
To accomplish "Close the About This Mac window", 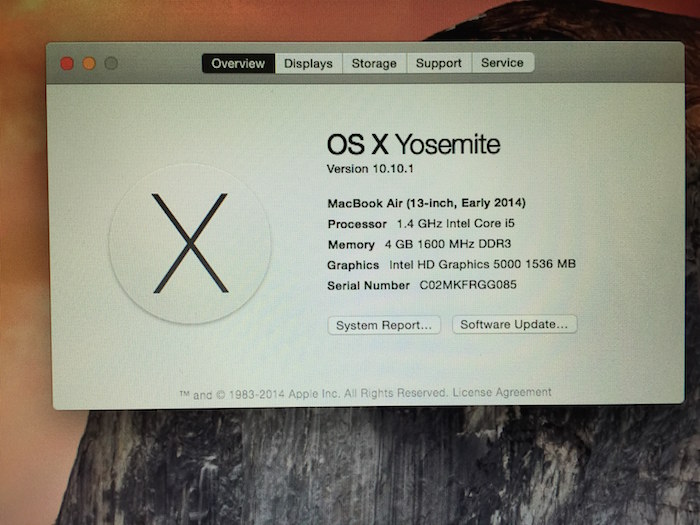I will click(67, 64).
